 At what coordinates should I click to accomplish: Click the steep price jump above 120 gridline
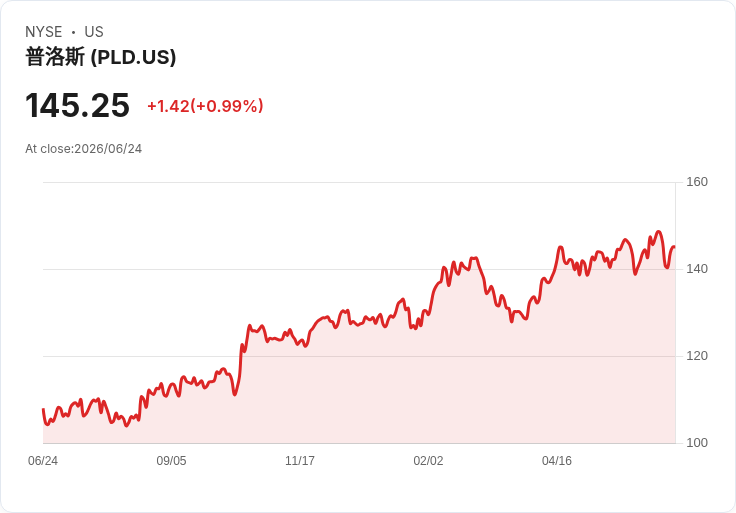pyautogui.click(x=242, y=350)
